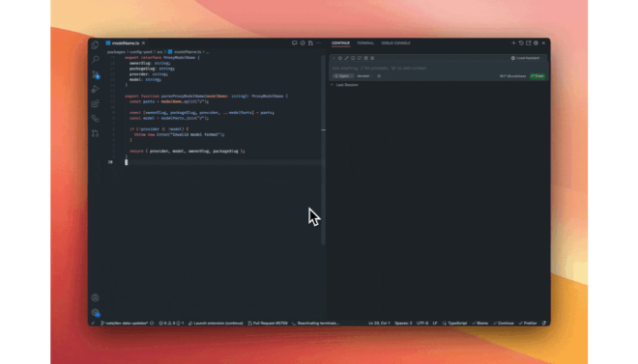
Task: Click 'LF' line ending in status bar
Action: (435, 323)
